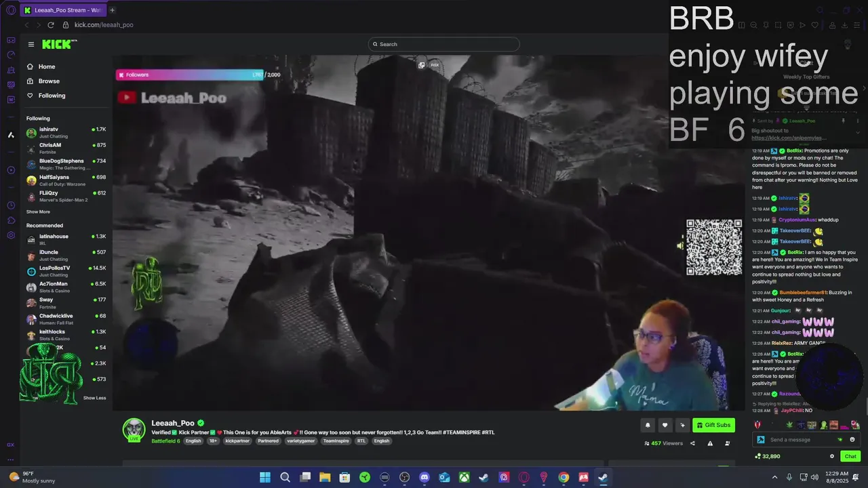Screen dimensions: 868x488
Task: Open LosPollosTV recommended channel
Action: pos(66,271)
